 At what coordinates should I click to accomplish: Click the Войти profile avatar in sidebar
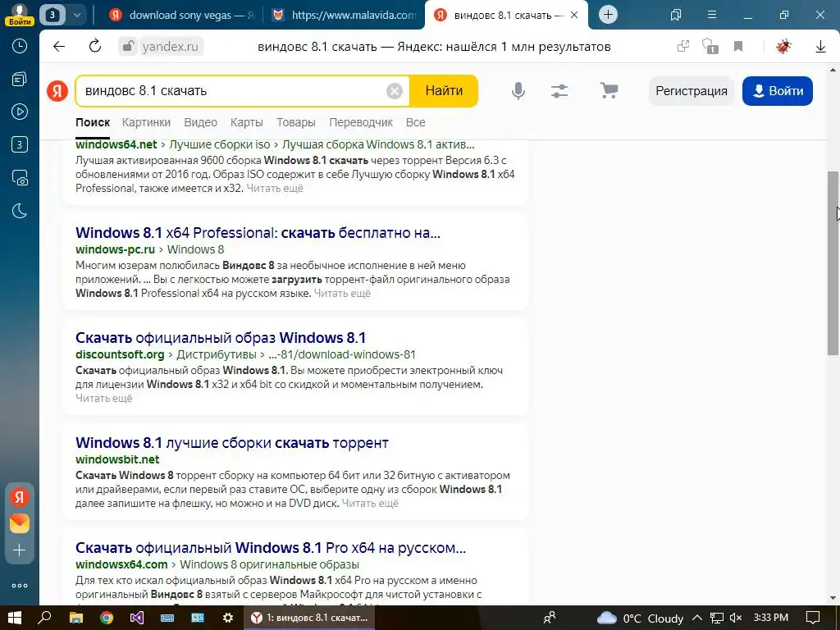pyautogui.click(x=20, y=15)
